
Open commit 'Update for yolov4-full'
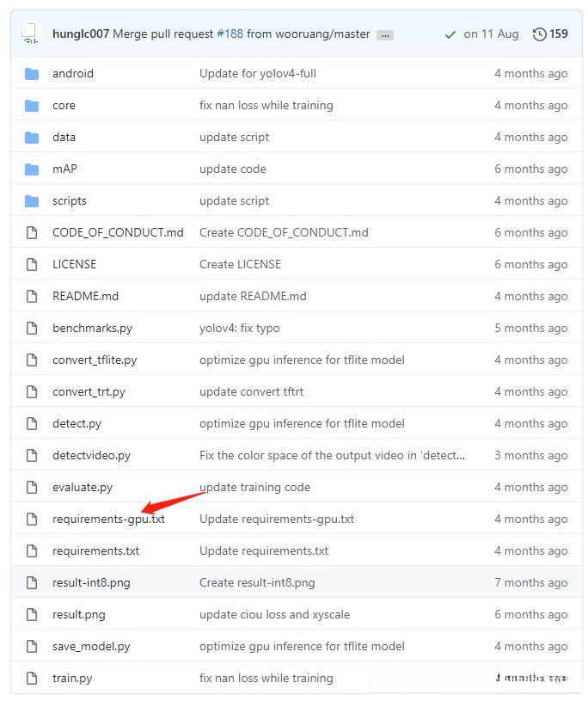tap(258, 73)
